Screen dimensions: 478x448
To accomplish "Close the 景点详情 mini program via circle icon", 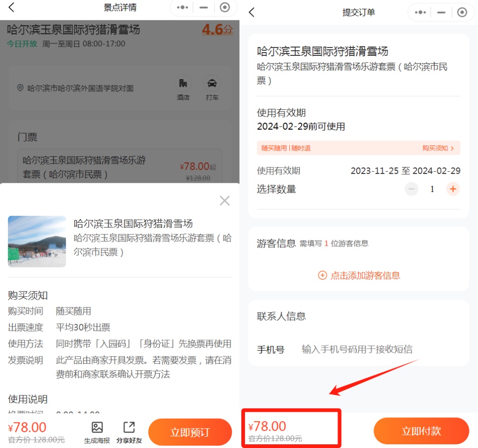I will pos(225,7).
